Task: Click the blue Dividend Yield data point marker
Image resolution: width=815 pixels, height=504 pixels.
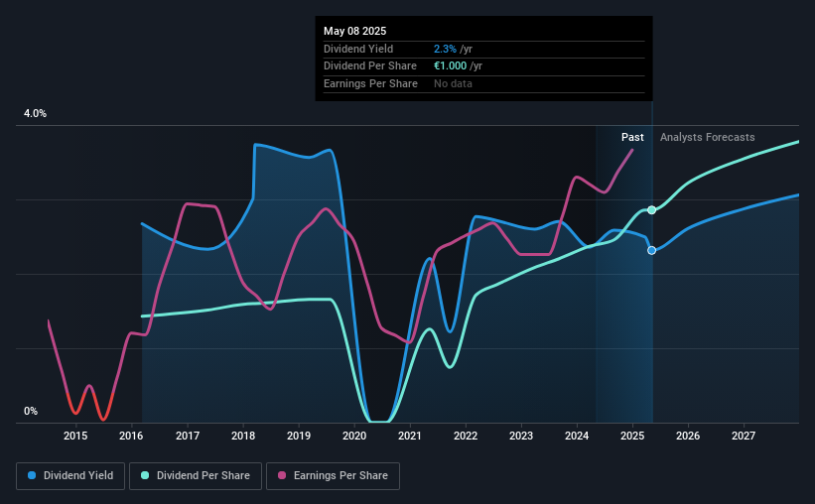Action: pos(652,250)
